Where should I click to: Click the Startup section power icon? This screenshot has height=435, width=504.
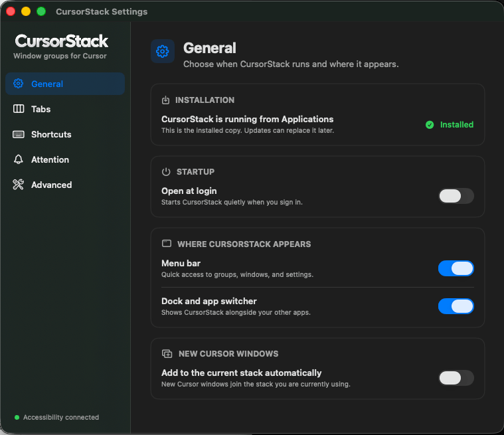(x=166, y=172)
